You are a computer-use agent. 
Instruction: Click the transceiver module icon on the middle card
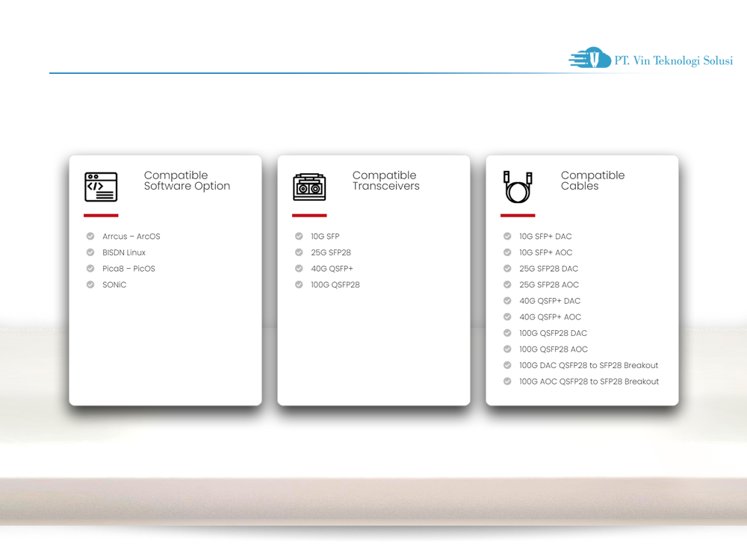pyautogui.click(x=309, y=187)
